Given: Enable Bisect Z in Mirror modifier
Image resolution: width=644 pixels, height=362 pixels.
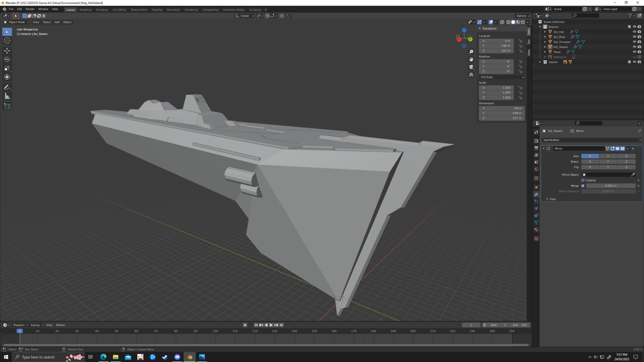Looking at the screenshot, I should [x=626, y=162].
